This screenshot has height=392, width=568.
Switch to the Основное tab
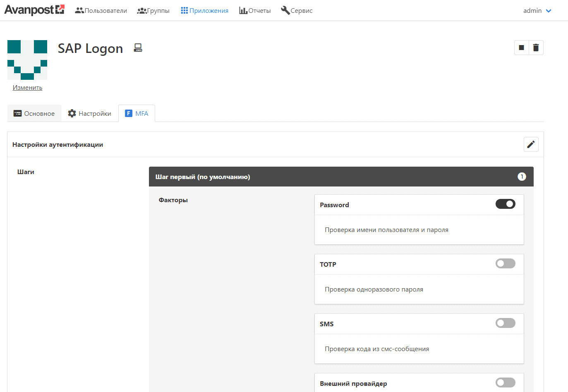pyautogui.click(x=34, y=113)
